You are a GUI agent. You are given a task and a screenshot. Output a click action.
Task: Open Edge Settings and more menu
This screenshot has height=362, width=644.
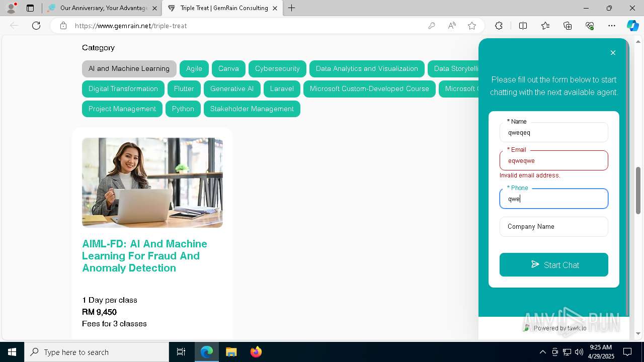[x=612, y=26]
